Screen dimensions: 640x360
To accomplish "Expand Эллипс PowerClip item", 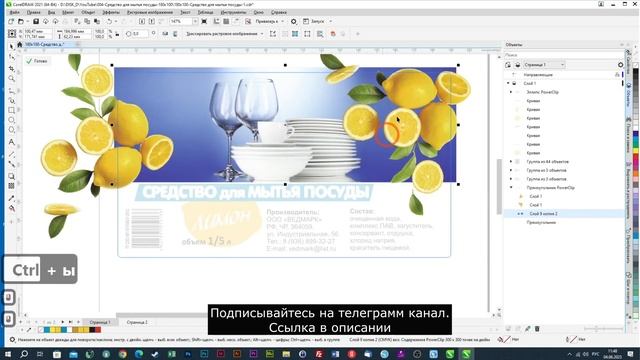I will click(x=511, y=92).
